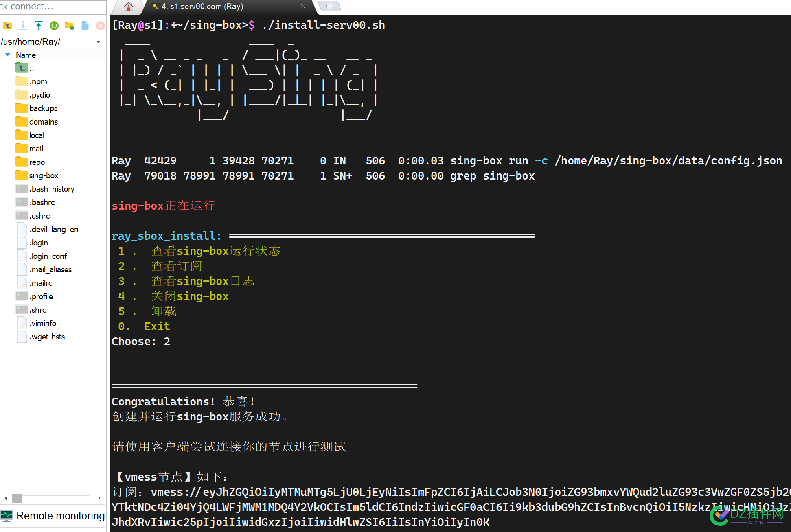Go to parent folder via toolbar icon
791x532 pixels.
[x=8, y=26]
